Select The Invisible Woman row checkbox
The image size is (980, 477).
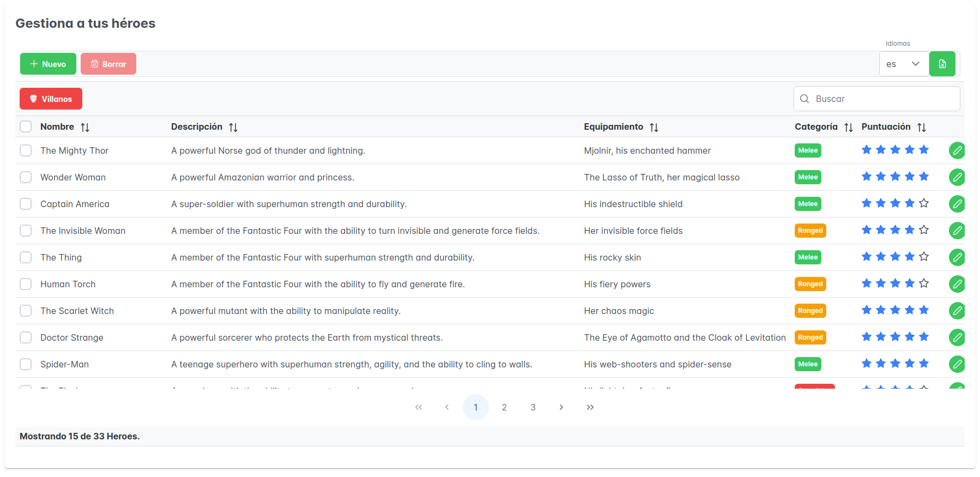26,231
